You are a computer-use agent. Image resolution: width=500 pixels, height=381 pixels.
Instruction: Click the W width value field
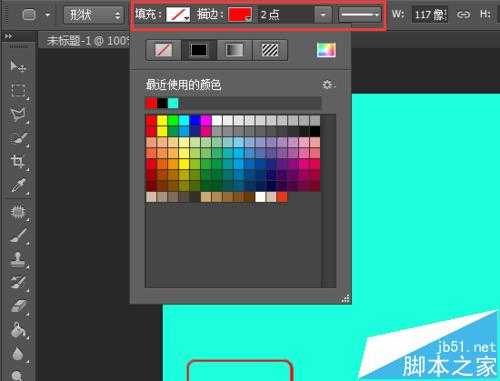(x=430, y=15)
